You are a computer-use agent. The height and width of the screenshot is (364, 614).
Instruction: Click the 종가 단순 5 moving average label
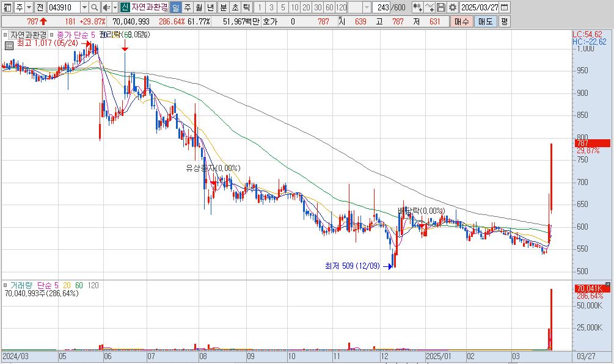[76, 35]
